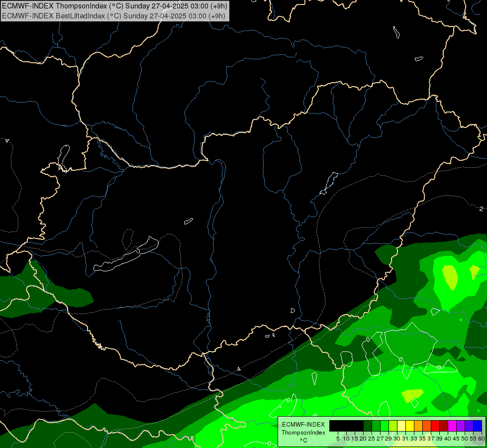Viewport: 487px width, 448px height.
Task: Select the orange 33–35 legend swatch
Action: pyautogui.click(x=418, y=426)
